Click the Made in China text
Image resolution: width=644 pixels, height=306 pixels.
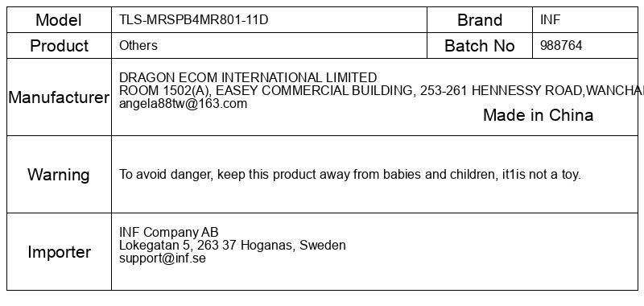538,115
